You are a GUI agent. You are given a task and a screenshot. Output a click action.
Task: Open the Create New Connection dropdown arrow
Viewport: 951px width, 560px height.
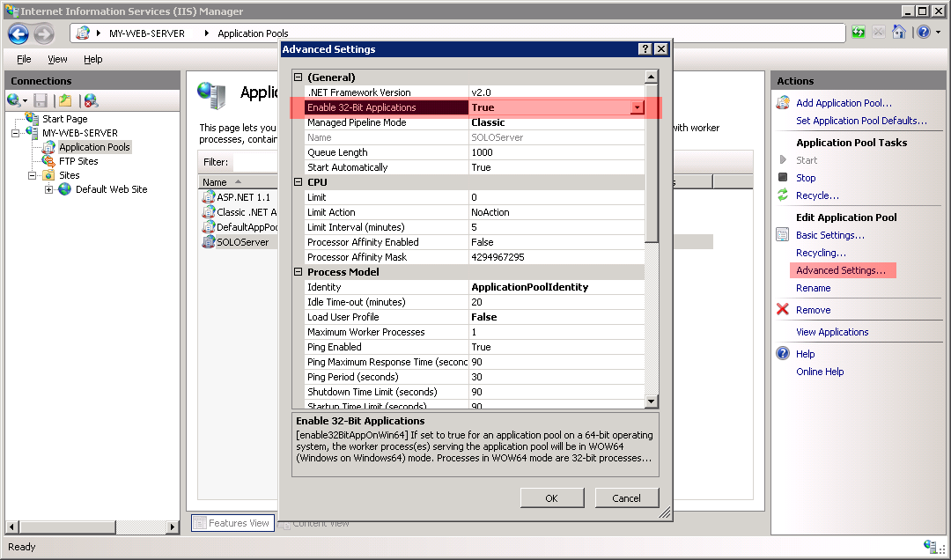[25, 101]
